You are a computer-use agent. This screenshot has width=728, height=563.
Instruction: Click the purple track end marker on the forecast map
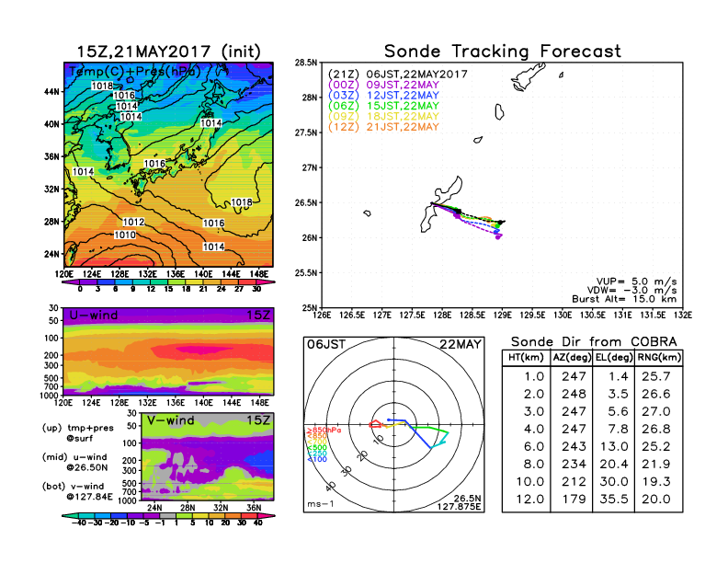(497, 237)
